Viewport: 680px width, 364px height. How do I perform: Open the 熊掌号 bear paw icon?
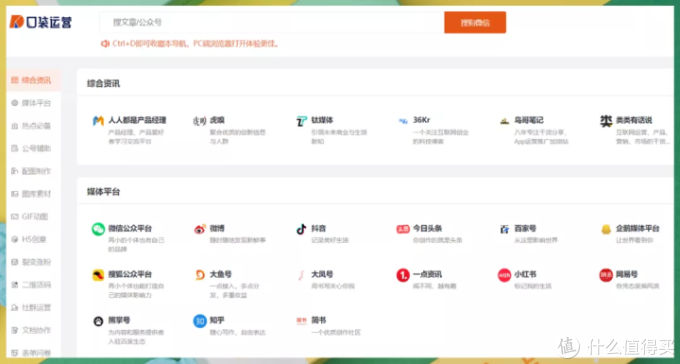click(x=98, y=321)
